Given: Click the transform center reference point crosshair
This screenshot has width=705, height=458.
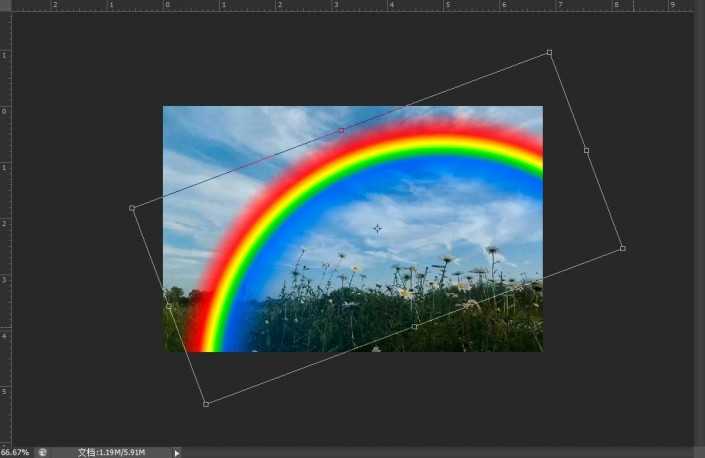Looking at the screenshot, I should pyautogui.click(x=377, y=228).
